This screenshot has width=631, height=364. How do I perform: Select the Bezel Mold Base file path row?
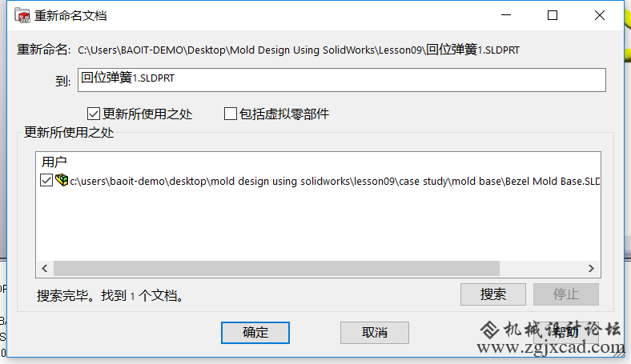(335, 181)
